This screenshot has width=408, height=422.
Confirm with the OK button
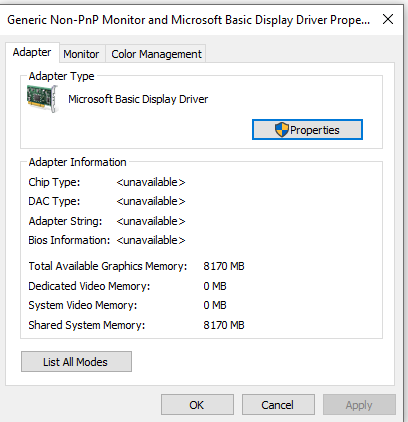(x=197, y=405)
